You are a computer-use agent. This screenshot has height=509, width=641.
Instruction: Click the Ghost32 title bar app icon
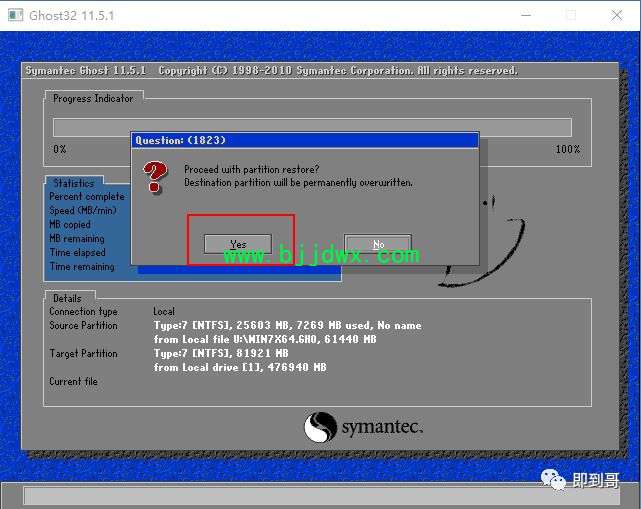coord(16,16)
